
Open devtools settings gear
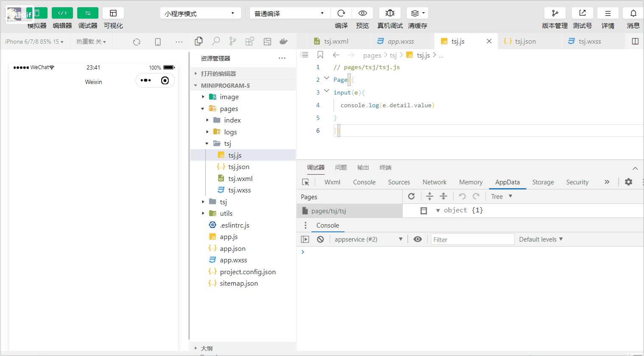628,182
